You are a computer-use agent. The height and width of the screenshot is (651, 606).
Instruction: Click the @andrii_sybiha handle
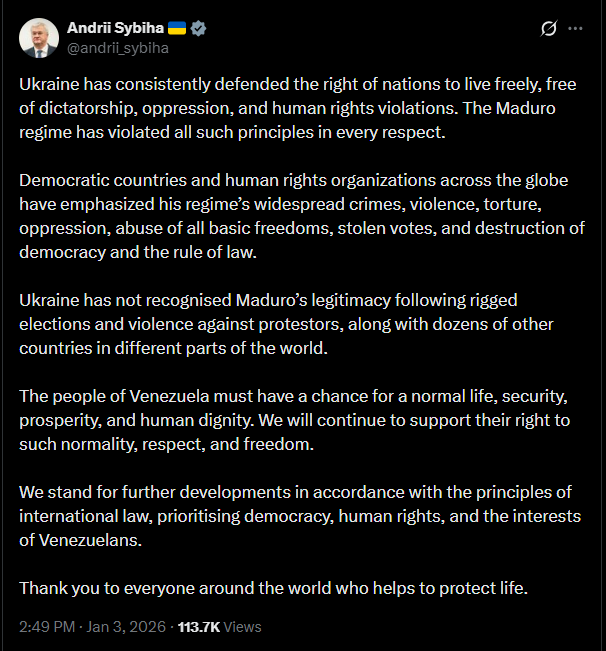117,47
